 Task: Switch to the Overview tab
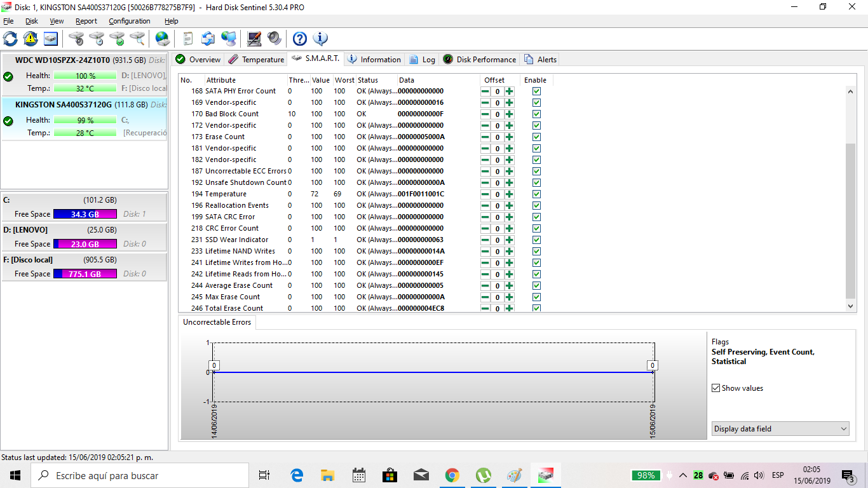[x=198, y=60]
